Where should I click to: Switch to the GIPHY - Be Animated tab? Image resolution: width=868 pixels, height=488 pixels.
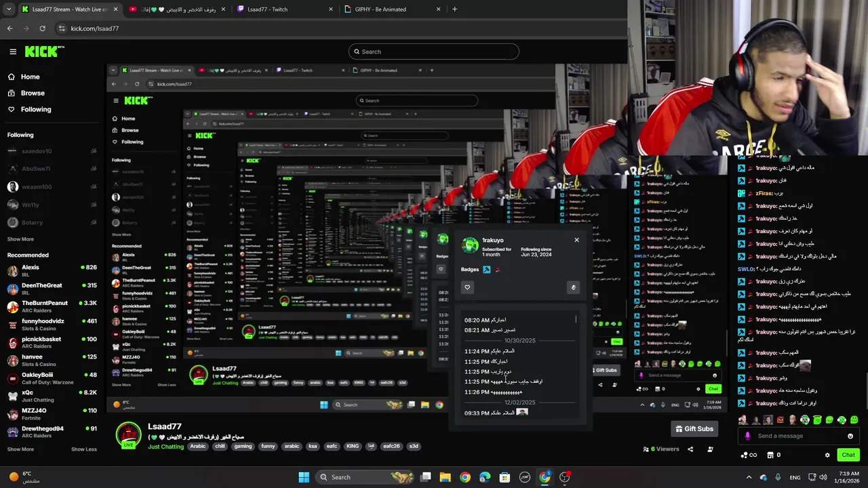(392, 9)
